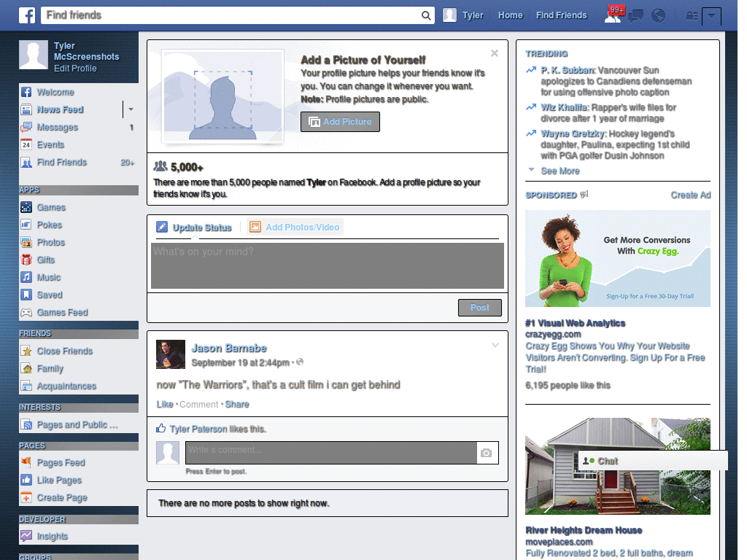Click the Create Page plus icon
Viewport: 747px width, 560px height.
click(x=26, y=497)
